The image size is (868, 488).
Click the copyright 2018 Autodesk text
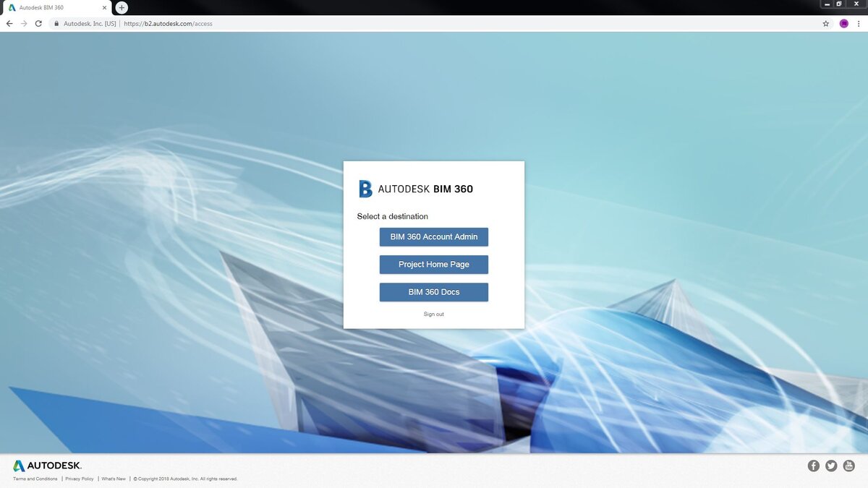[185, 479]
